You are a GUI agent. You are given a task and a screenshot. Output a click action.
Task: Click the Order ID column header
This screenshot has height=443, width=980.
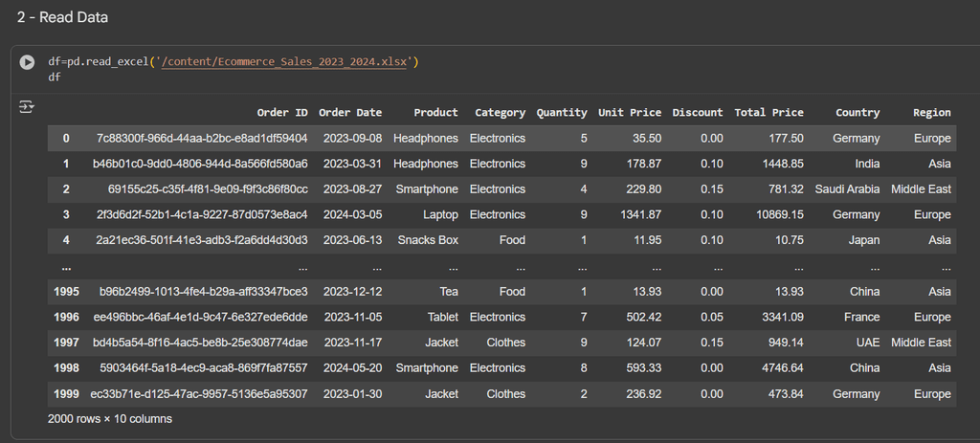coord(282,113)
